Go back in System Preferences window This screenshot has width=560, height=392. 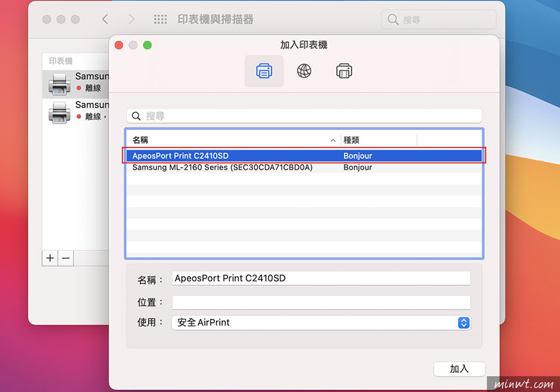point(105,19)
